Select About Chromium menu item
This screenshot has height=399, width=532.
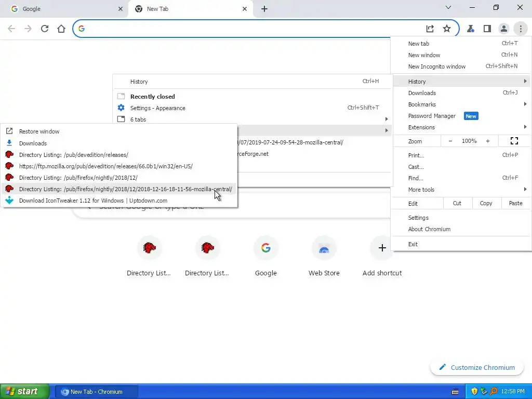(x=461, y=229)
